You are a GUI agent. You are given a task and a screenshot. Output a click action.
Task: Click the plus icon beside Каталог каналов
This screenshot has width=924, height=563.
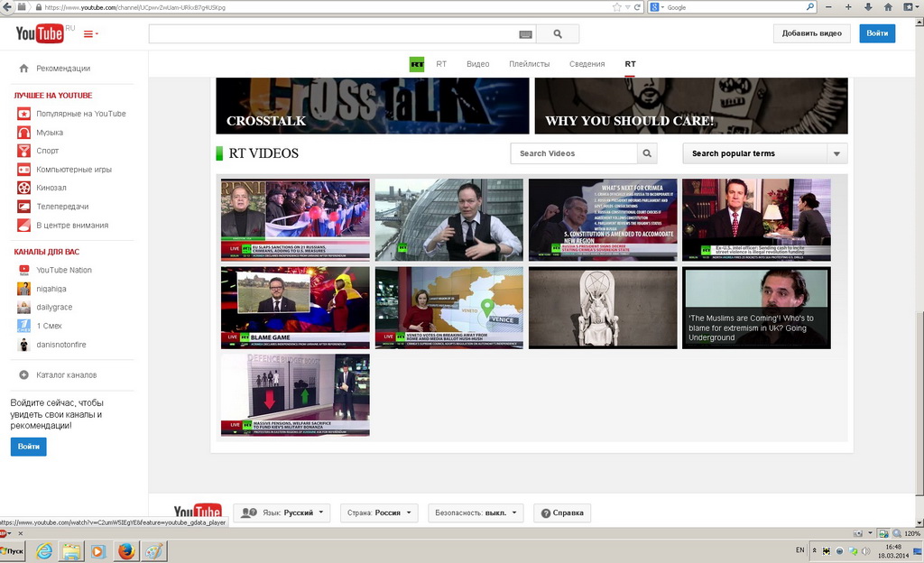coord(23,374)
